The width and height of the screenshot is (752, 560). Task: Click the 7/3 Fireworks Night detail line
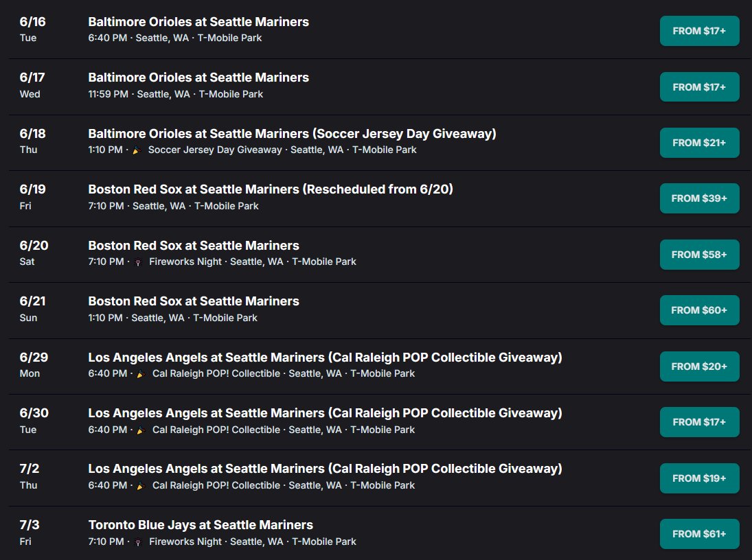[x=222, y=541]
